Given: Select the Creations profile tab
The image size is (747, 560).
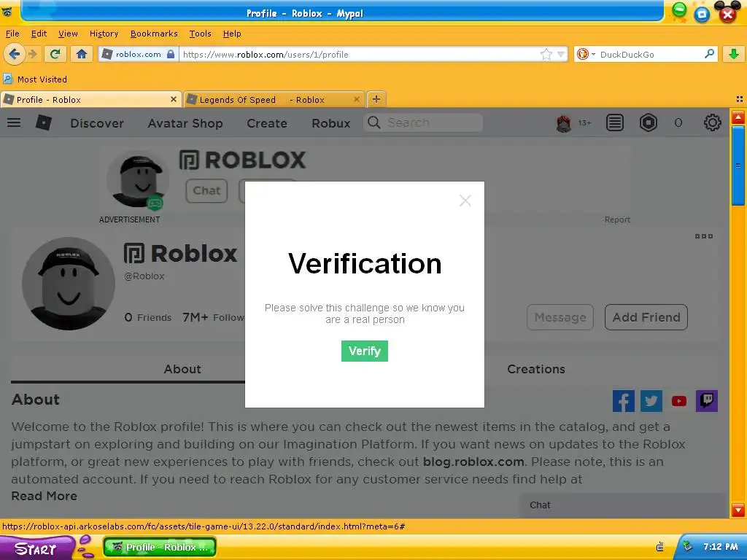Looking at the screenshot, I should point(536,369).
